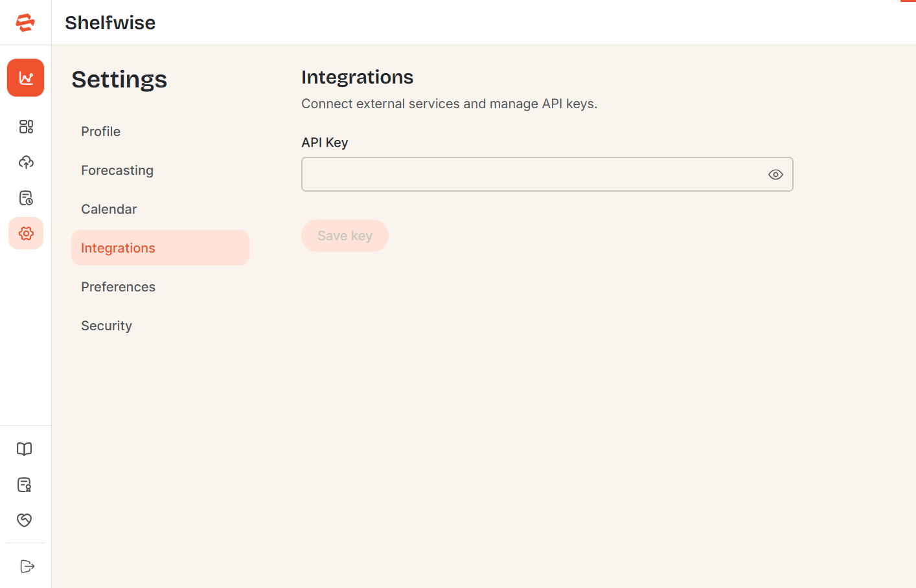Open the dashboard grid sidebar icon
This screenshot has width=916, height=588.
26,126
